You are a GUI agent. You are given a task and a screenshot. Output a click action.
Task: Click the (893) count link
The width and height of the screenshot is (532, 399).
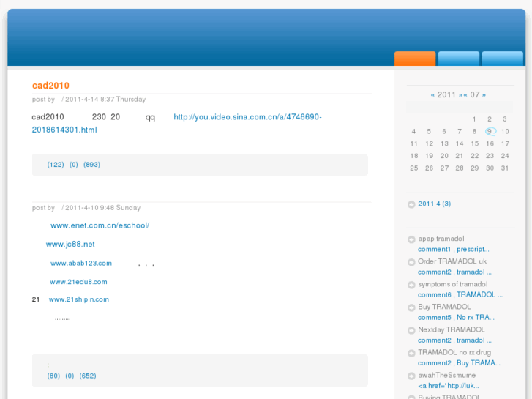point(92,165)
